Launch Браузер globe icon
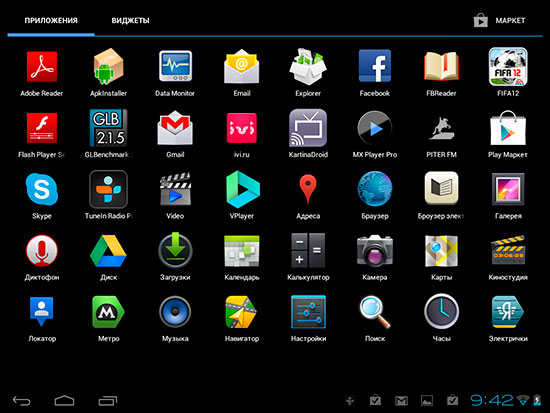550x413 pixels. pos(375,189)
